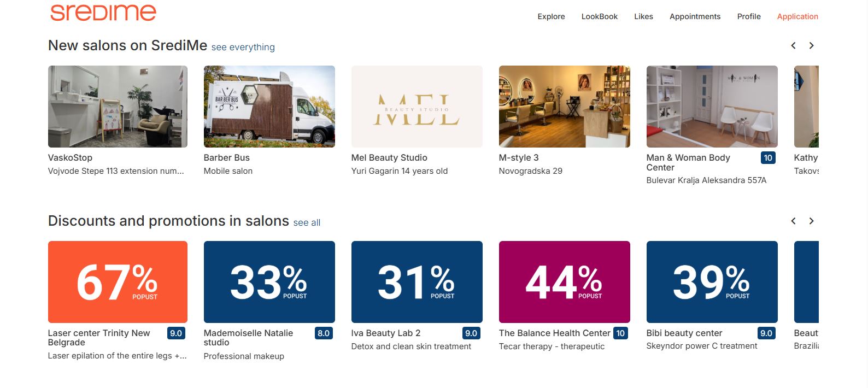Open the magenta 44% discount tile
The width and height of the screenshot is (868, 388).
[x=564, y=282]
